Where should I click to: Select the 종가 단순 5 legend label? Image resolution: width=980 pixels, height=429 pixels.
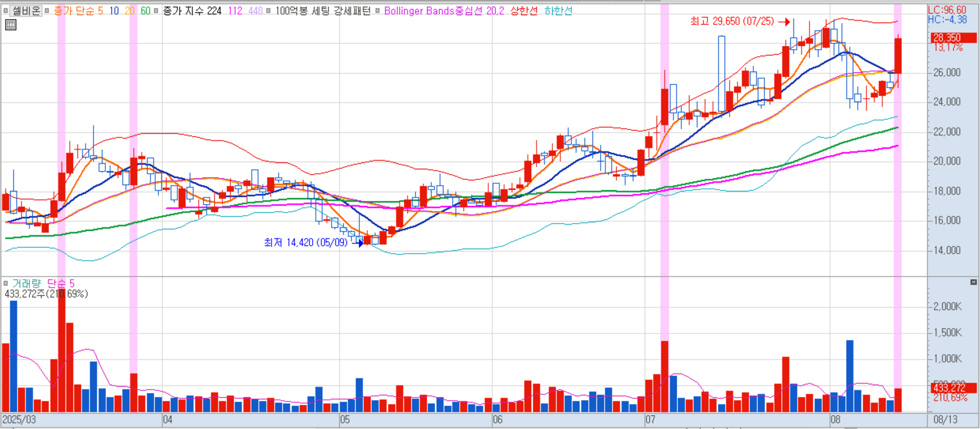point(78,11)
